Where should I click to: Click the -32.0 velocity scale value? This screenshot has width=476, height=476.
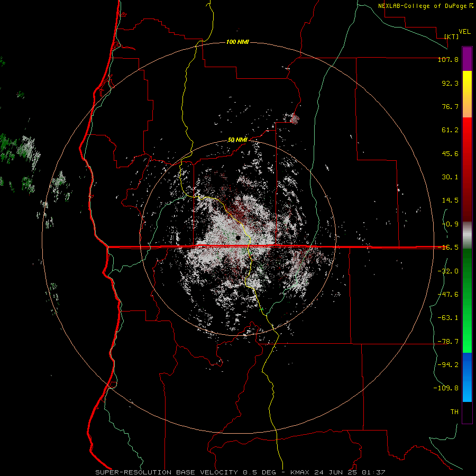pyautogui.click(x=448, y=271)
